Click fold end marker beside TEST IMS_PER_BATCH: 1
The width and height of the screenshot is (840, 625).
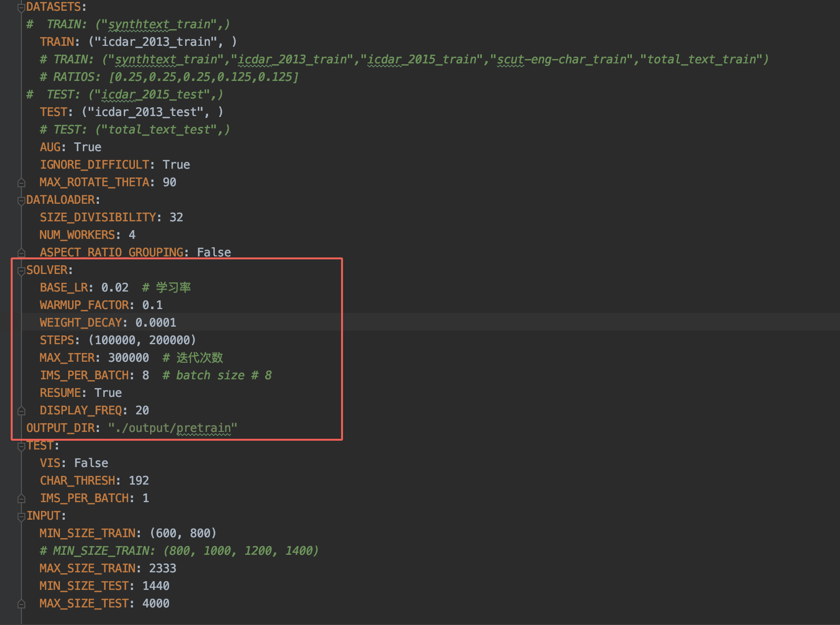click(x=21, y=498)
